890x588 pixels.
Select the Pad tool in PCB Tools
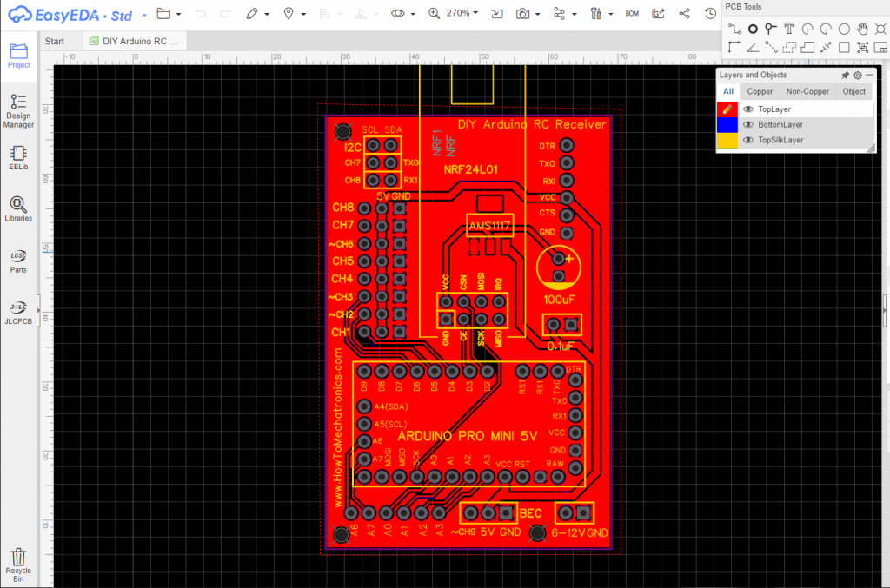click(x=753, y=29)
